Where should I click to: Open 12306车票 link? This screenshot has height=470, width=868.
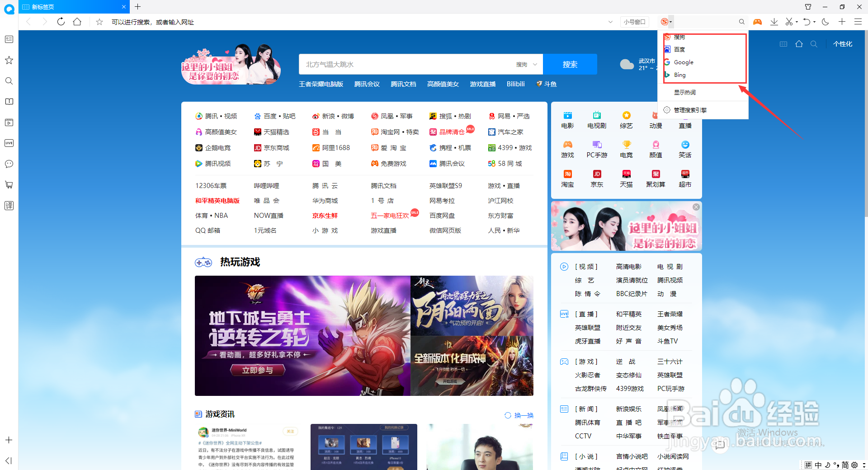pyautogui.click(x=211, y=186)
